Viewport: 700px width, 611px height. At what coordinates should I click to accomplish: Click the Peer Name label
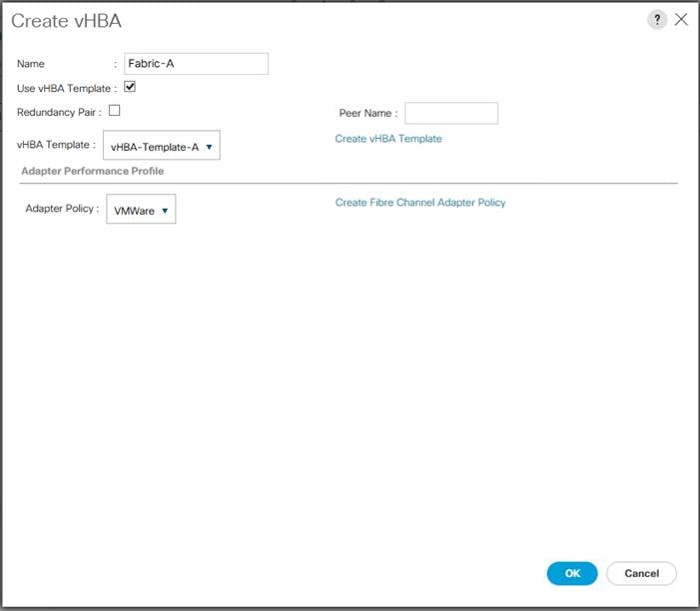(x=365, y=113)
